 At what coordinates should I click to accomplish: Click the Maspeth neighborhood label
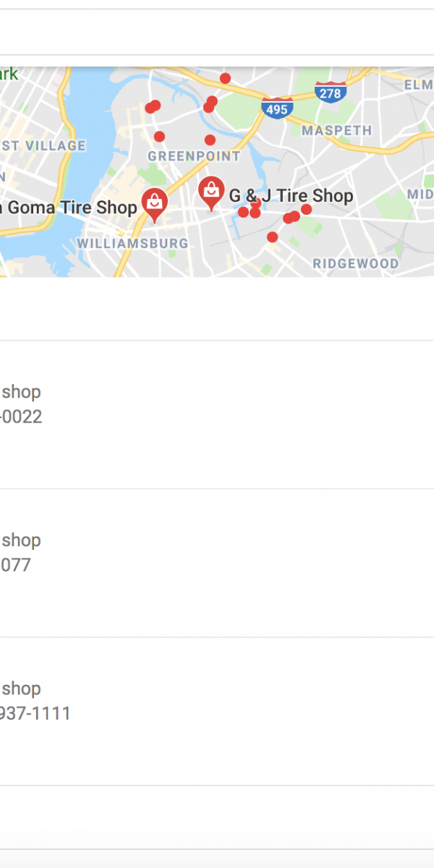(x=336, y=131)
